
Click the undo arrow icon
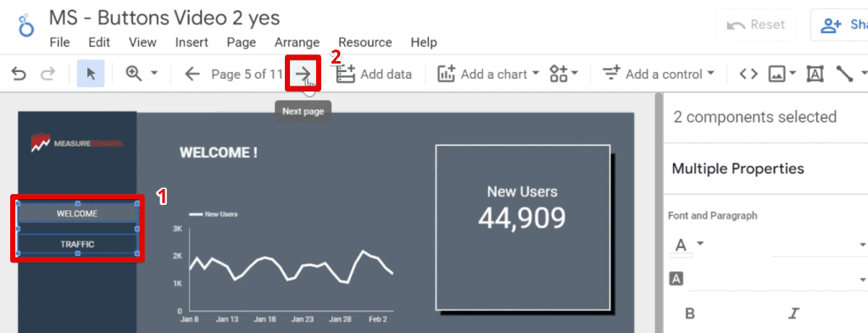pos(19,74)
